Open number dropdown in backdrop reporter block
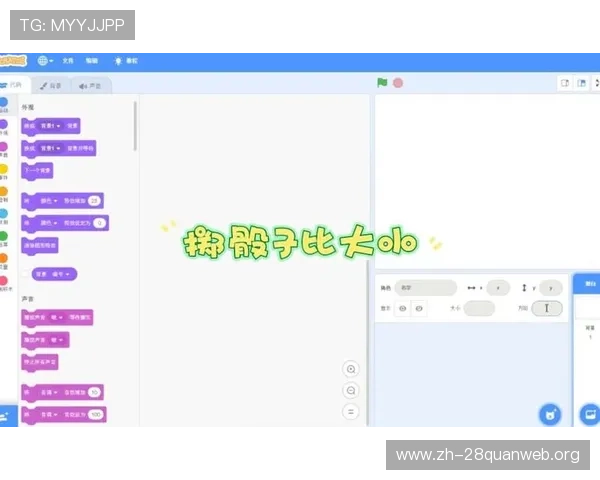Image resolution: width=600 pixels, height=480 pixels. [x=60, y=274]
